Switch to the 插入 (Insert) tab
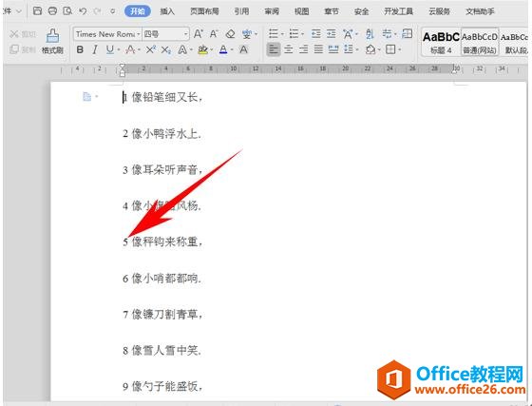This screenshot has width=532, height=406. coord(167,11)
